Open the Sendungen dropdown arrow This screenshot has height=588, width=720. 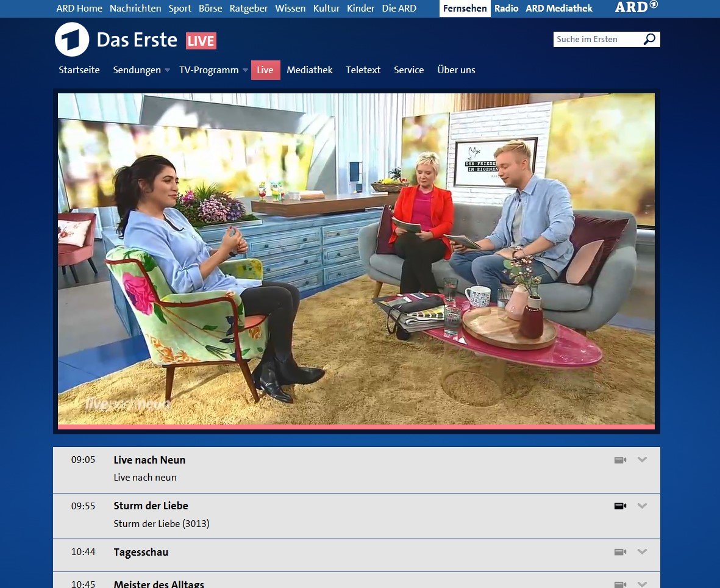(x=167, y=70)
